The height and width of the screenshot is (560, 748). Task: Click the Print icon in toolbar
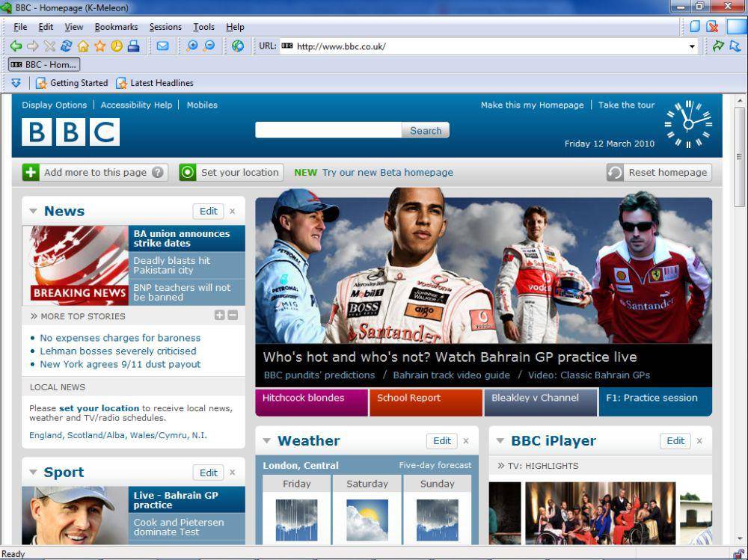[134, 46]
